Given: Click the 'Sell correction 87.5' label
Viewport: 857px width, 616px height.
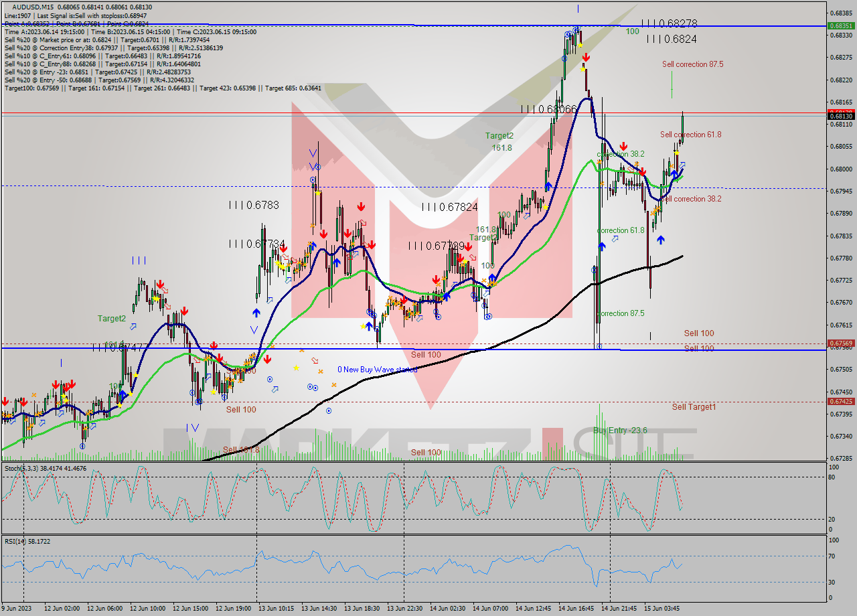Looking at the screenshot, I should [692, 64].
